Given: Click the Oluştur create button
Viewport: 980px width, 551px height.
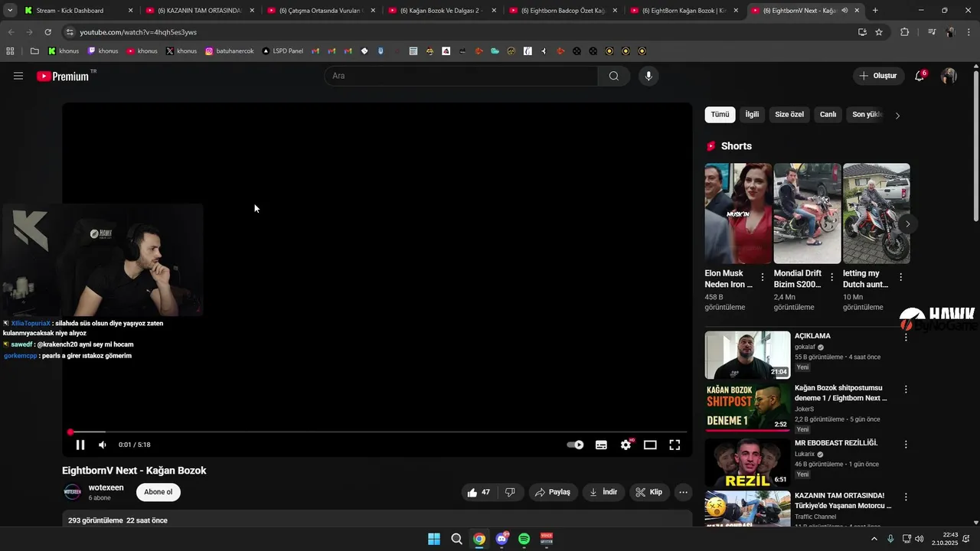Looking at the screenshot, I should point(877,76).
